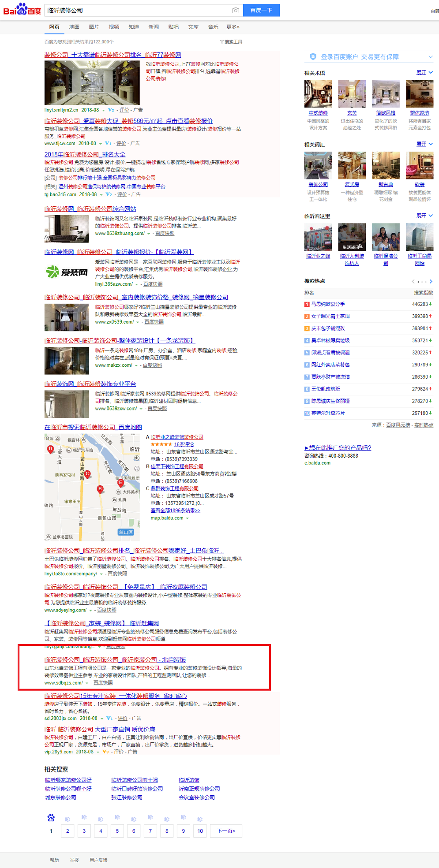Click the Baidu paw icon above page 1
Screen dimensions: 439x868
click(51, 818)
